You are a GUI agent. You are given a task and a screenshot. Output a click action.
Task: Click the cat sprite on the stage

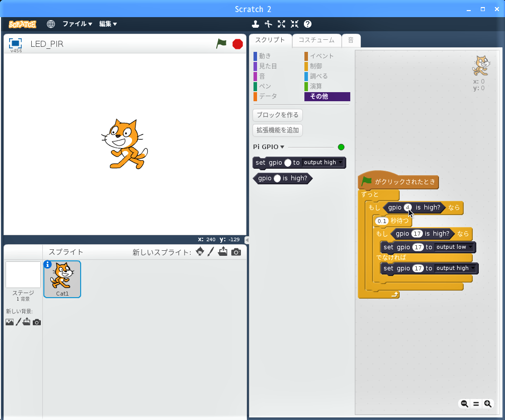[x=124, y=144]
